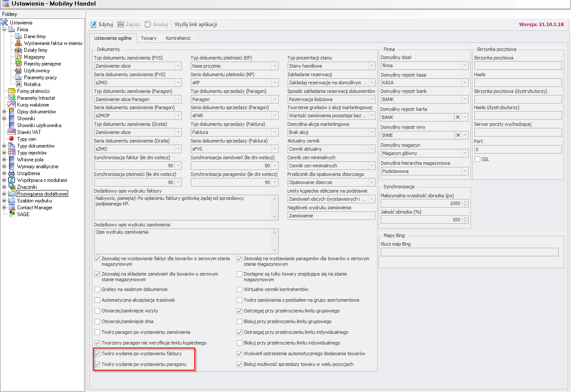Screen dimensions: 571x392
Task: Click the Stawki VAT icon
Action: pos(12,132)
